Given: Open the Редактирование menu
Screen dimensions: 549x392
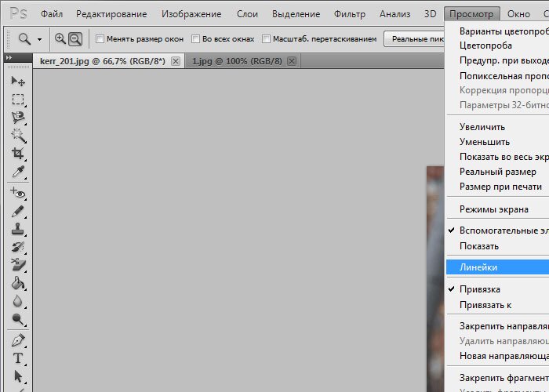Looking at the screenshot, I should tap(111, 14).
